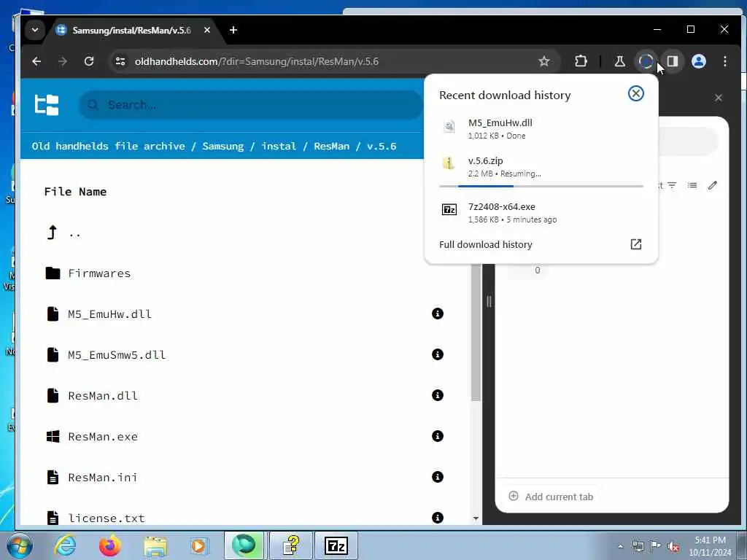Click the side panel edit pencil icon
The image size is (747, 560).
712,185
